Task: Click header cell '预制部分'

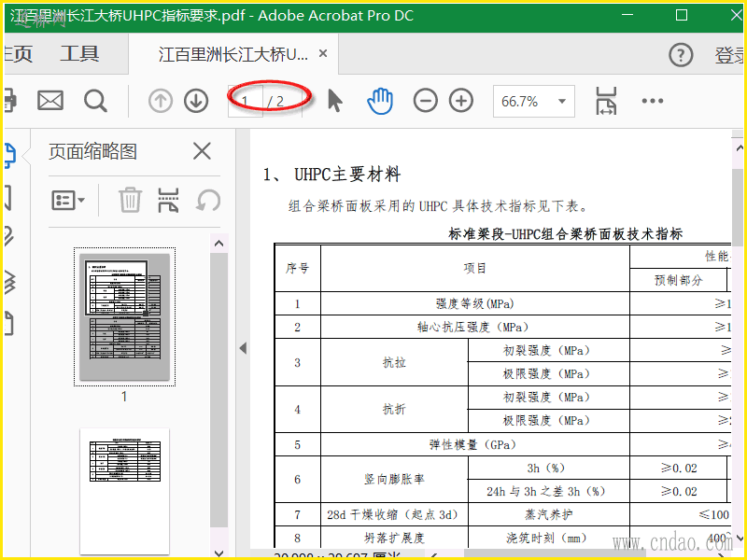Action: 679,280
